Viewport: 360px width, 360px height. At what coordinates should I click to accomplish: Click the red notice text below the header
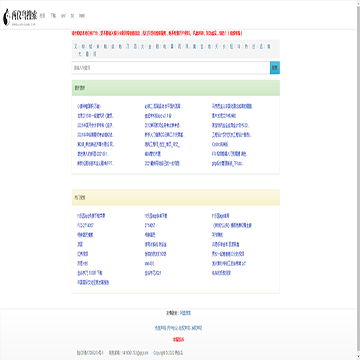pyautogui.click(x=157, y=33)
